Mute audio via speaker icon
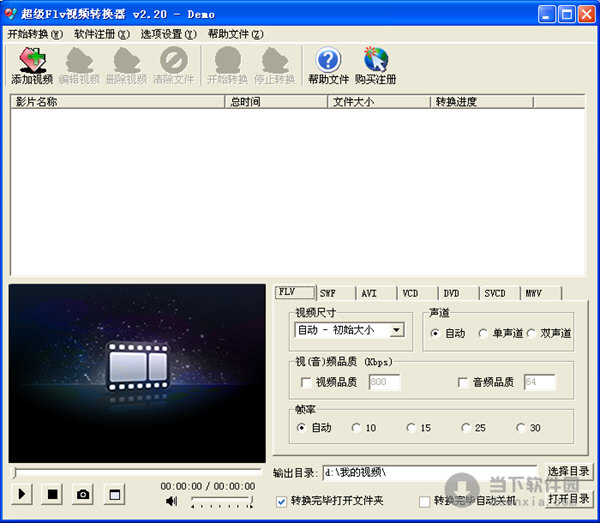600x523 pixels. coord(172,501)
